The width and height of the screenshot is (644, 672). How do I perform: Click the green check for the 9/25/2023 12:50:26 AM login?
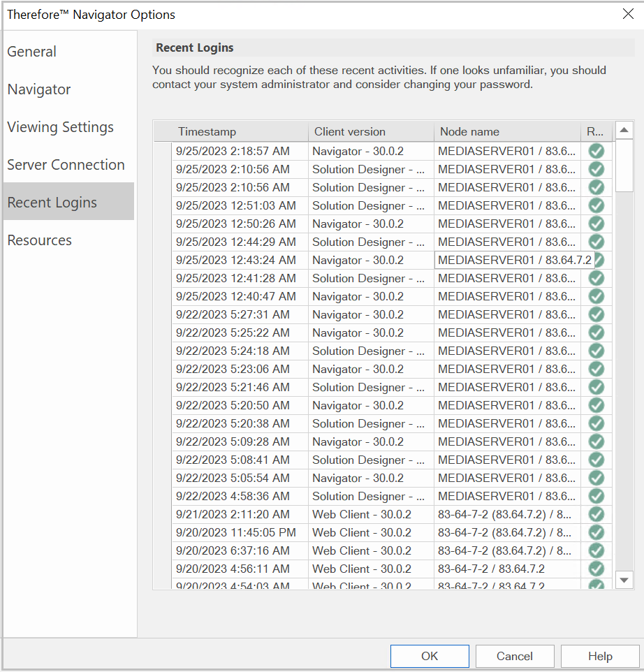click(x=597, y=224)
